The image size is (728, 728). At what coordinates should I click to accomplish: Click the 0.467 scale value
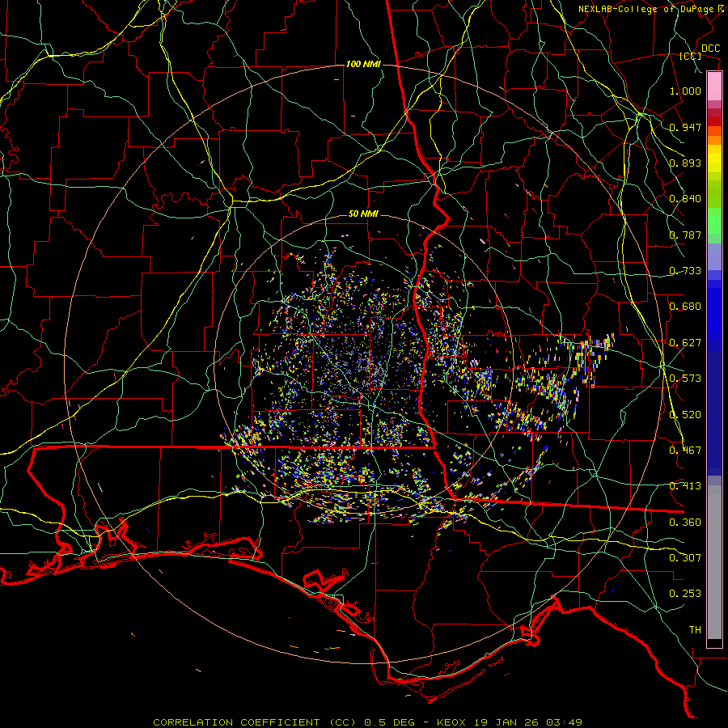point(685,451)
